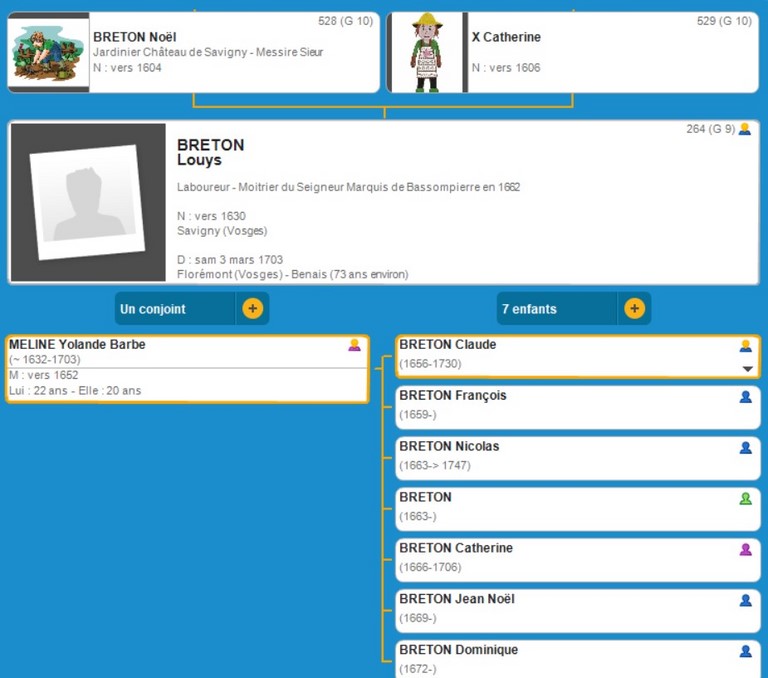Click Louys BRETON's placeholder photo
Screen dimensions: 768x678
click(88, 202)
